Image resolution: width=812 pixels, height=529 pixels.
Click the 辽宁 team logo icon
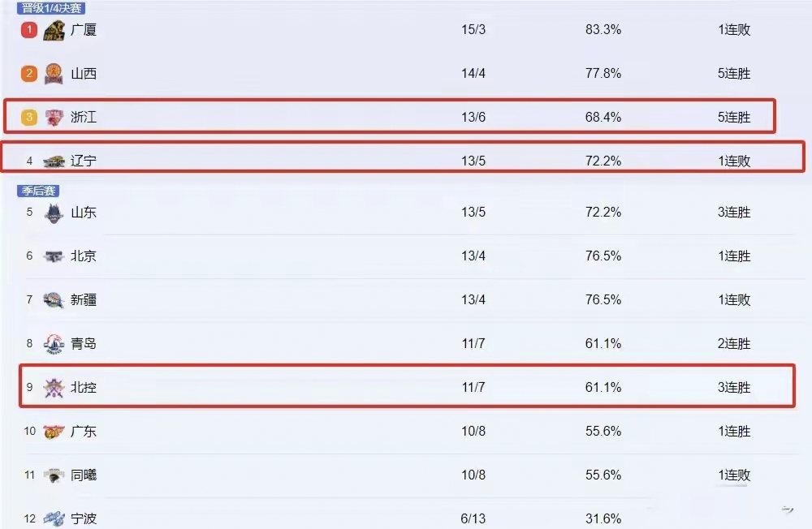pos(54,161)
